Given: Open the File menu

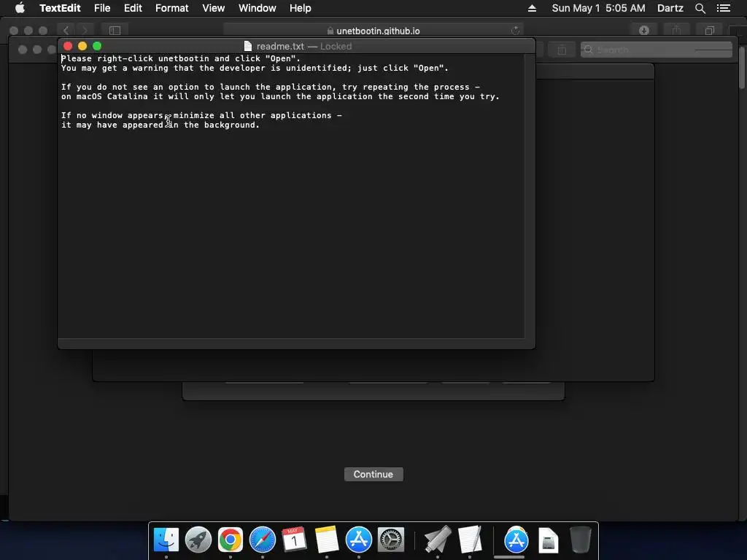Looking at the screenshot, I should click(102, 8).
